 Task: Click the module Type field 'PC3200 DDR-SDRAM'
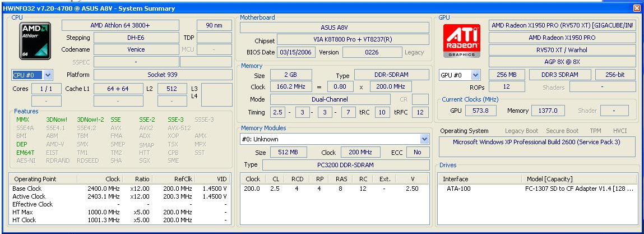[x=345, y=164]
